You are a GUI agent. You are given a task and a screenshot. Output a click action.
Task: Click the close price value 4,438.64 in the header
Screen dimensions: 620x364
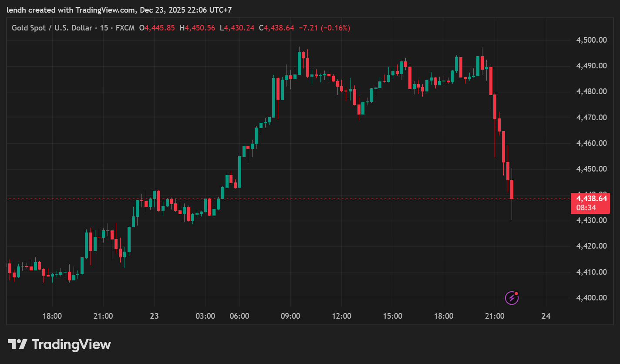coord(279,28)
